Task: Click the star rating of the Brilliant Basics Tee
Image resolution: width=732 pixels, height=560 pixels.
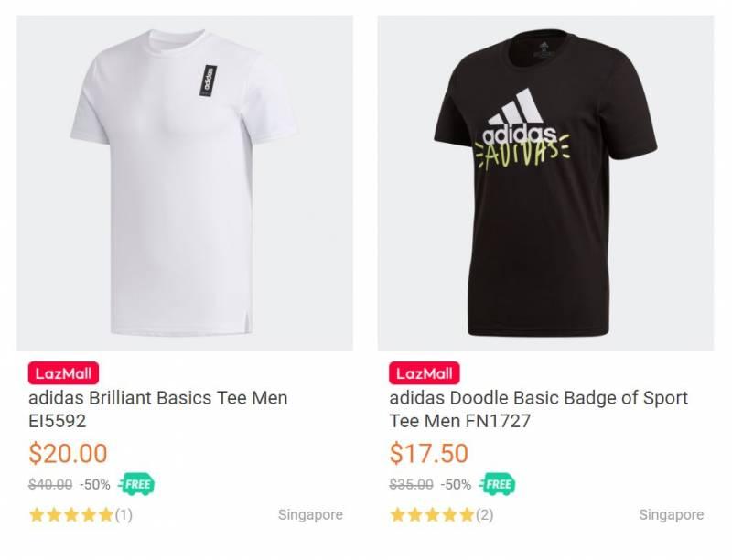Action: click(x=71, y=515)
